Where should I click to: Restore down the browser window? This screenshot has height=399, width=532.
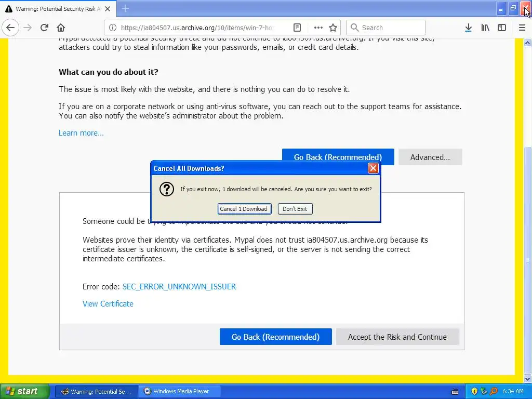513,8
